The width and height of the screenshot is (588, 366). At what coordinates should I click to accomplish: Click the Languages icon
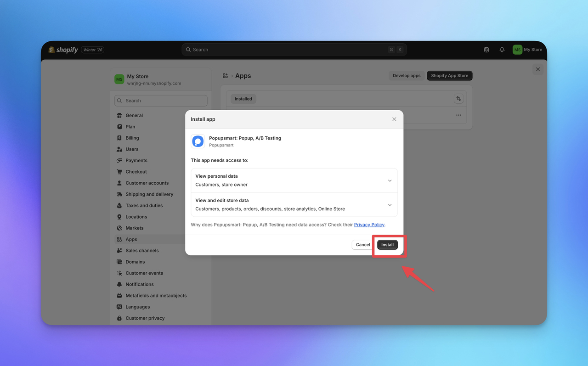pyautogui.click(x=119, y=307)
